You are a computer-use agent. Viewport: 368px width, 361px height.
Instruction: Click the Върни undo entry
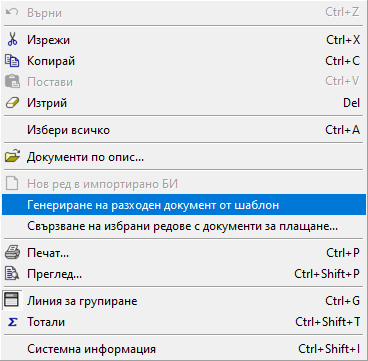184,13
